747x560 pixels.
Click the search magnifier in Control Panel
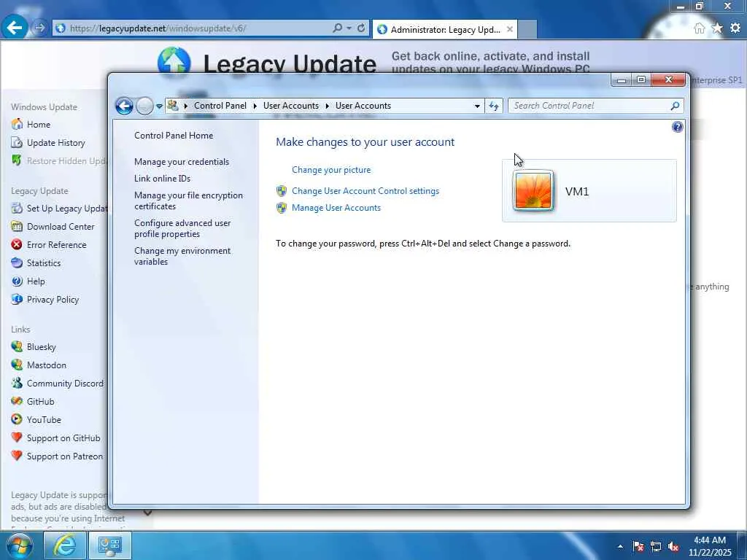tap(675, 106)
